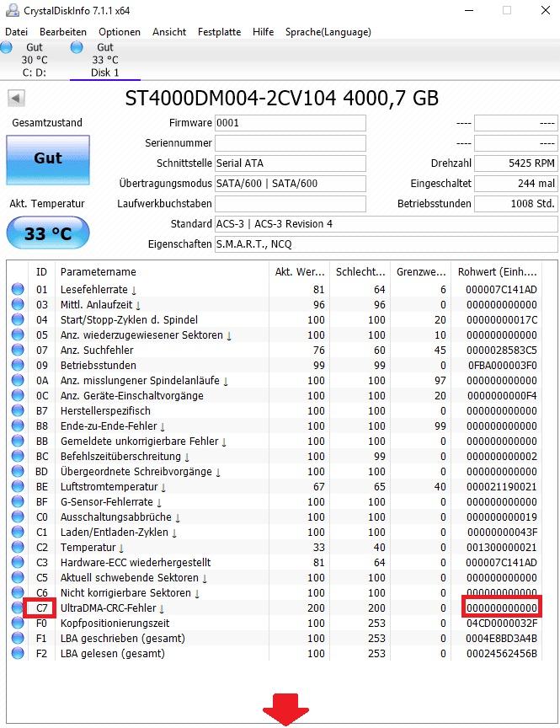Click status icon for Herstellerspezifisch
The width and height of the screenshot is (560, 728).
[x=18, y=411]
